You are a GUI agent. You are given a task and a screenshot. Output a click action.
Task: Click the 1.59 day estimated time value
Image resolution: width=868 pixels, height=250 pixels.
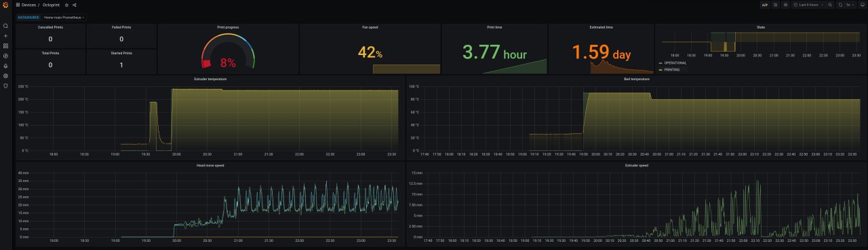click(601, 52)
